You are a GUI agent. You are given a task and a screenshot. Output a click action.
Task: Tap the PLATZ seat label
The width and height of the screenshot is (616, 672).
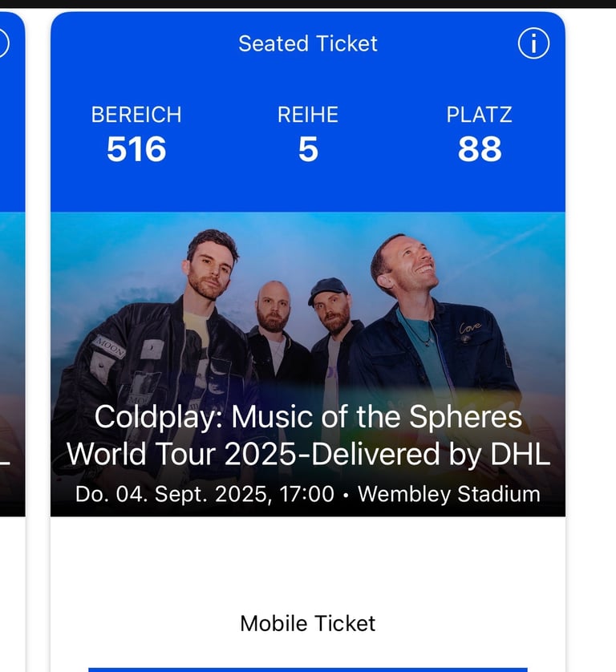[x=480, y=115]
